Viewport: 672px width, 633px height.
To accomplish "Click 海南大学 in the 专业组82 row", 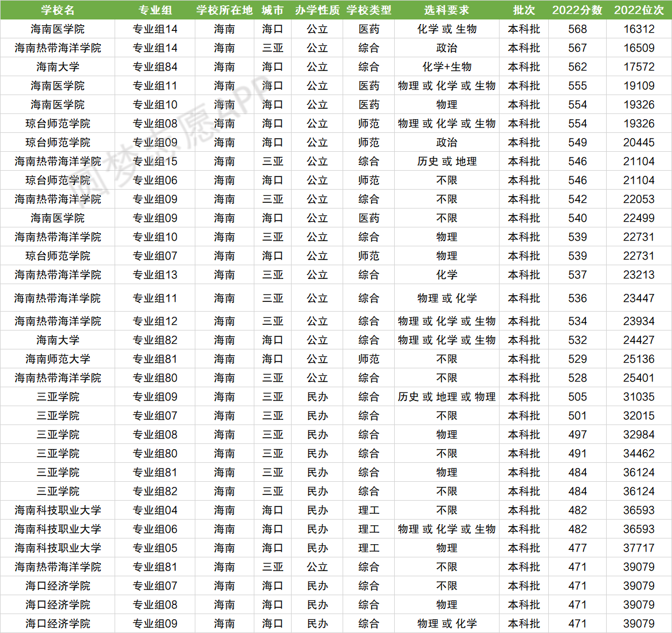I will pyautogui.click(x=57, y=340).
